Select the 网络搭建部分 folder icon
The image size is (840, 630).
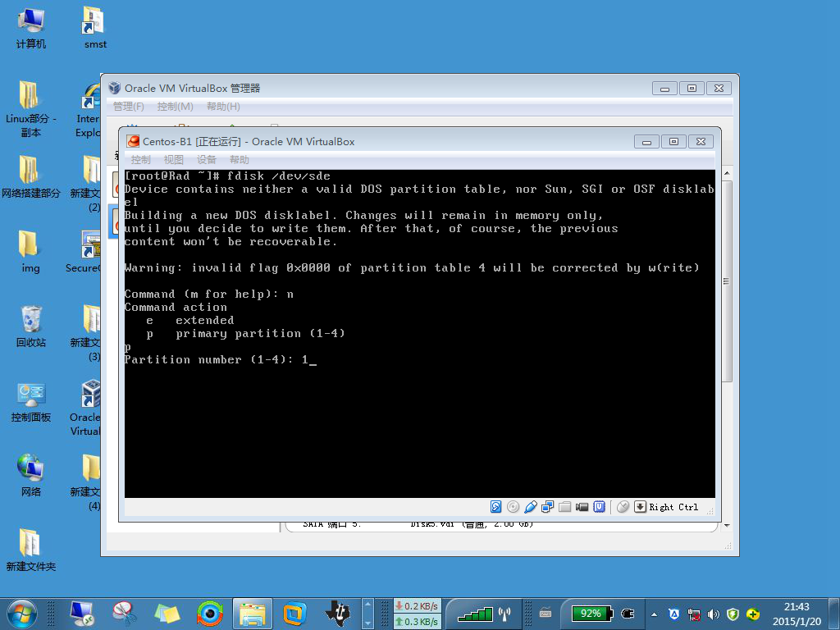tap(31, 176)
